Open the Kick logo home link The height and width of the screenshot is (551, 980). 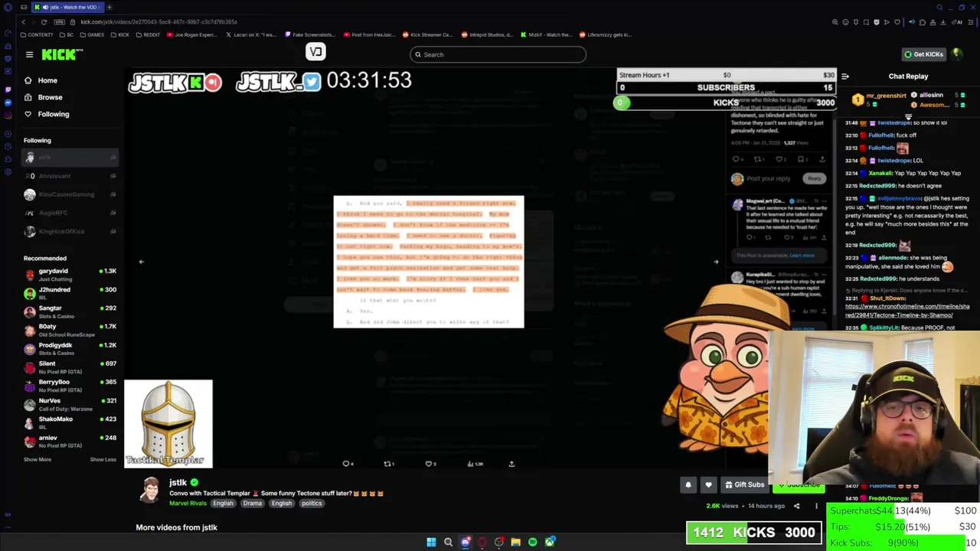(62, 54)
